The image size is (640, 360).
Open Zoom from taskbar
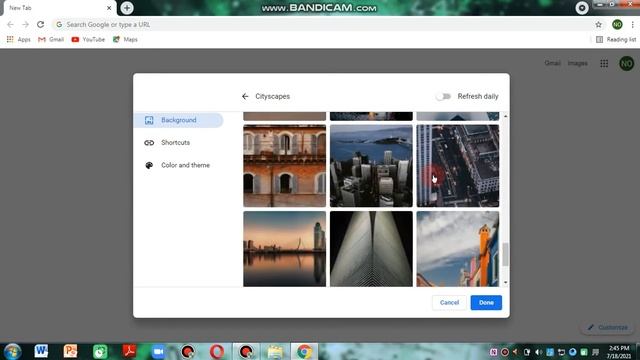tap(158, 351)
